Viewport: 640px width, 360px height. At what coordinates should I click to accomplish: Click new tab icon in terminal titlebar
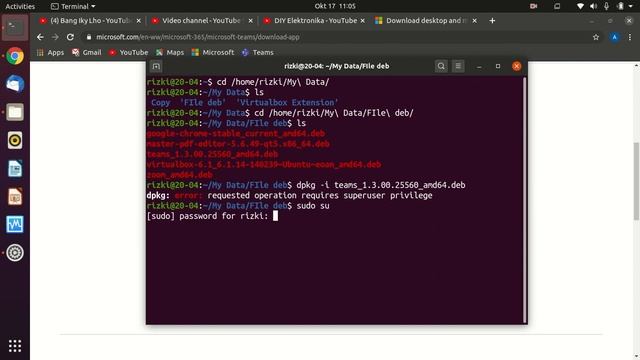click(x=156, y=66)
